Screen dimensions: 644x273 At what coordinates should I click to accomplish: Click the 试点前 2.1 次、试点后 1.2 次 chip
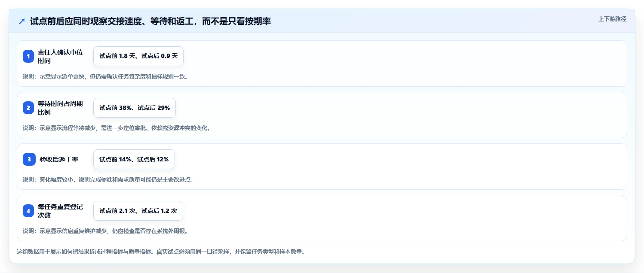click(138, 211)
